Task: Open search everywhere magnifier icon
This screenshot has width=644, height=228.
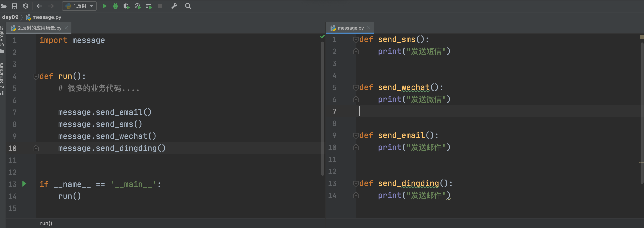Action: pos(188,6)
